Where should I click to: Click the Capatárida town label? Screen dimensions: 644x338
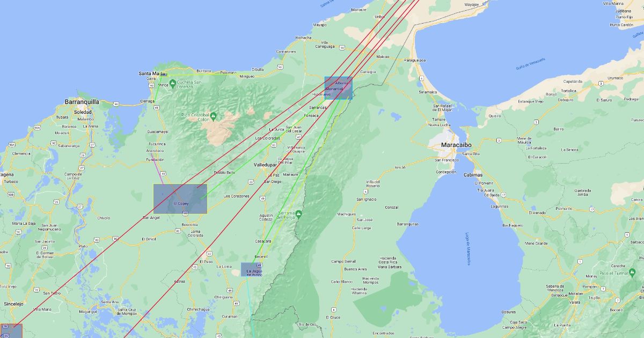coord(572,81)
